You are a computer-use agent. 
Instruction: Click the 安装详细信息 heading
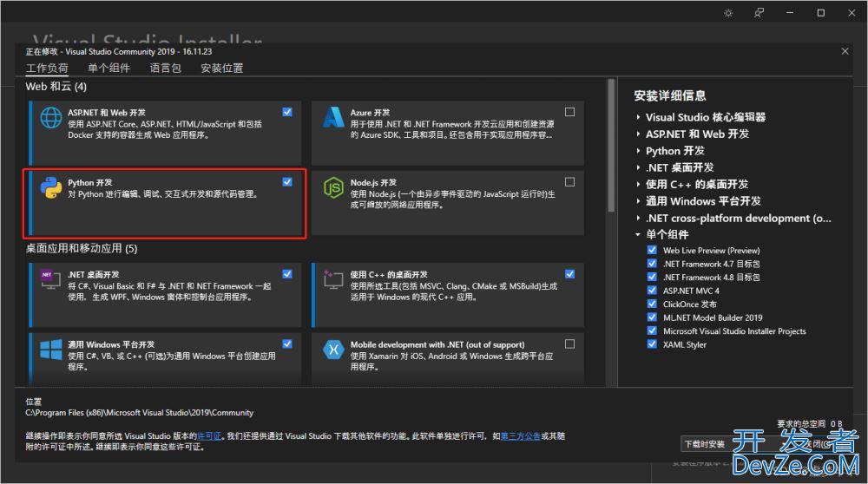[670, 95]
